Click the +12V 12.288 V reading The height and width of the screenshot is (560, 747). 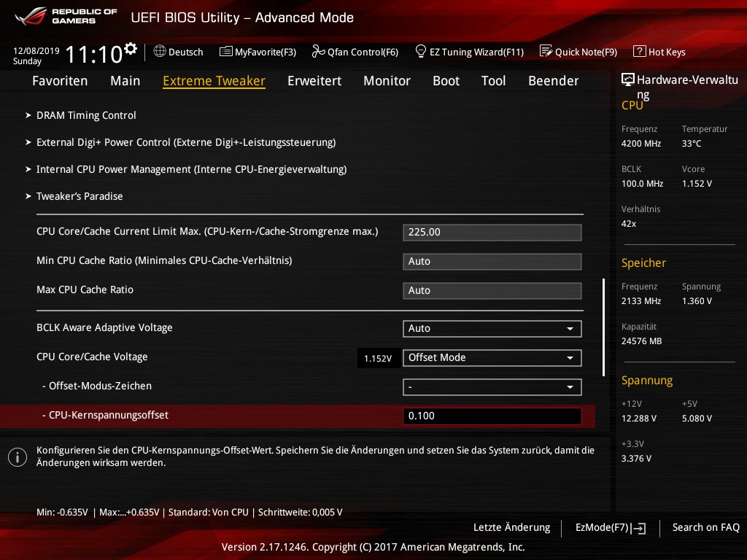tap(639, 418)
